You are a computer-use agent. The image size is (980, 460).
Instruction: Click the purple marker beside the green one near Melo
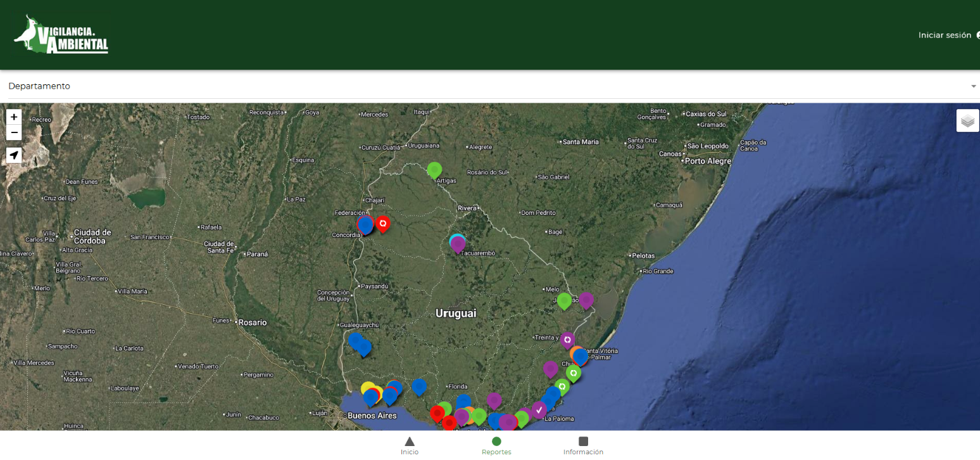click(586, 300)
